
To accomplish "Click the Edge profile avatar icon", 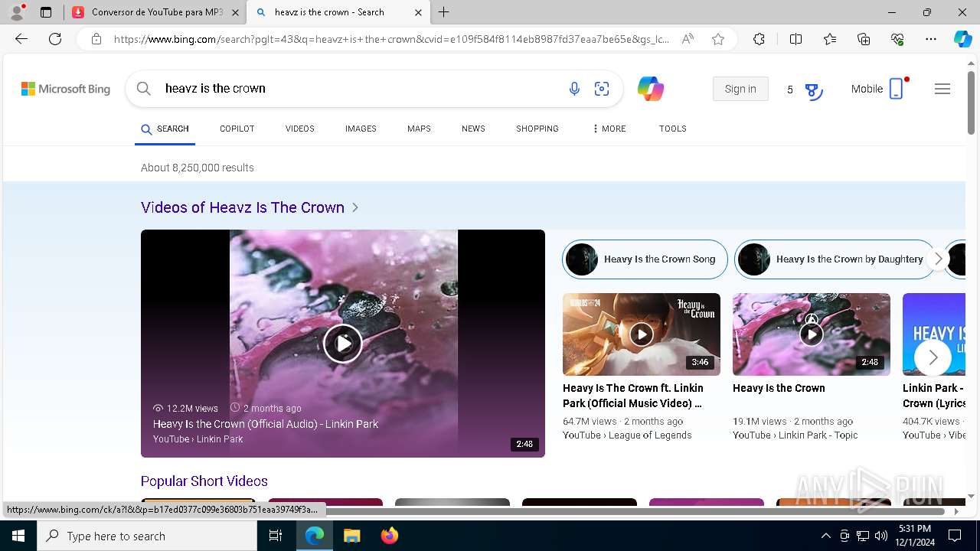I will 17,12.
